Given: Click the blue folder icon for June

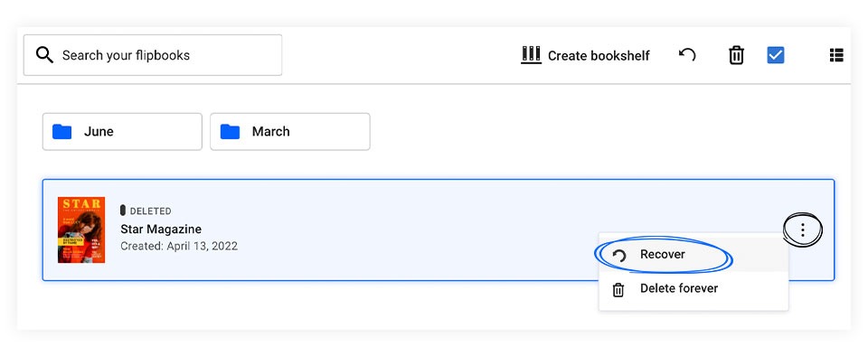Looking at the screenshot, I should pos(62,132).
